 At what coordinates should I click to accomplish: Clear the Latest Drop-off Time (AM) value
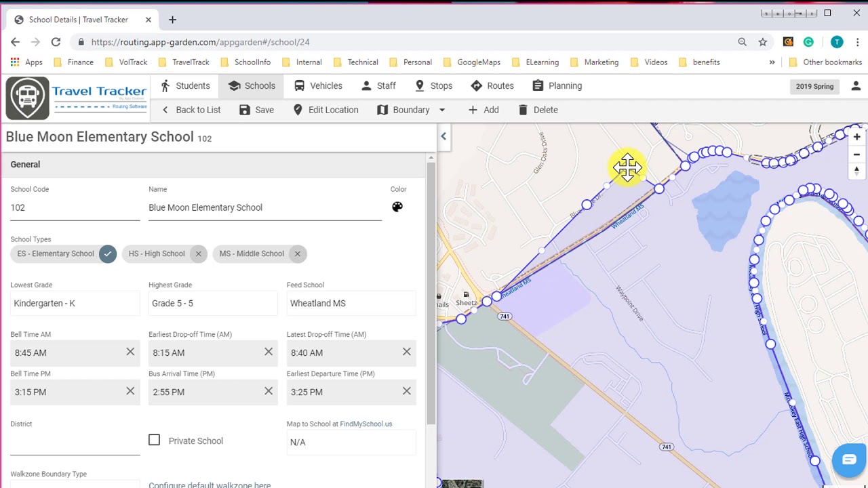click(407, 352)
